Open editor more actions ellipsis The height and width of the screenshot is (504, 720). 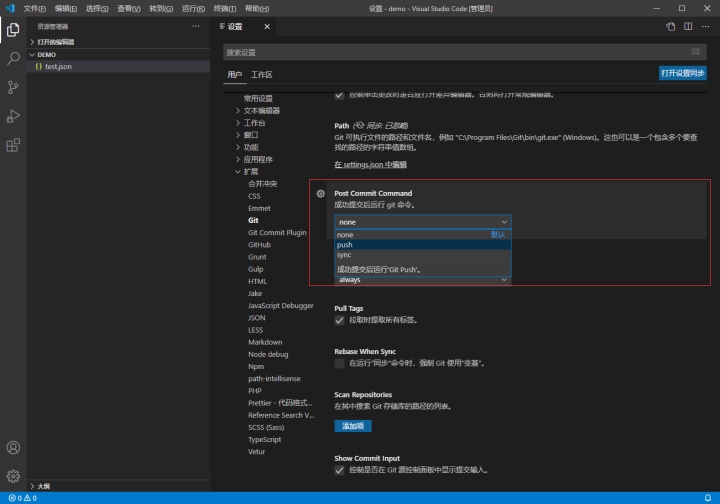(x=705, y=27)
